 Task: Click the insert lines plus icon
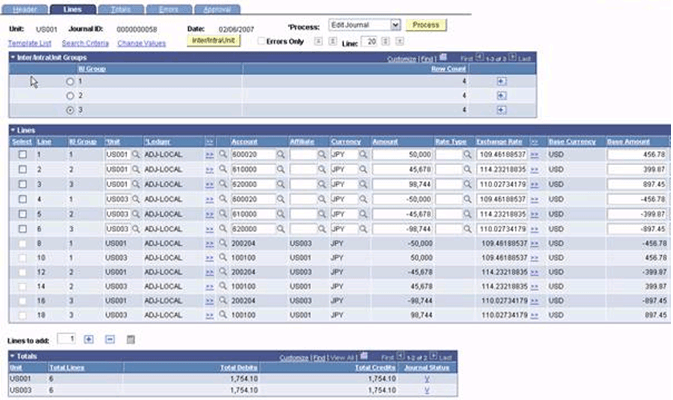[x=88, y=339]
